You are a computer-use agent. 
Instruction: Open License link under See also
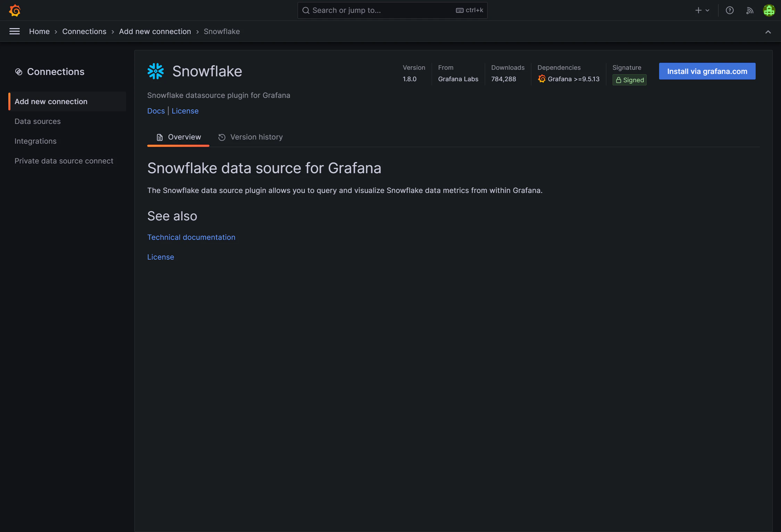(160, 257)
